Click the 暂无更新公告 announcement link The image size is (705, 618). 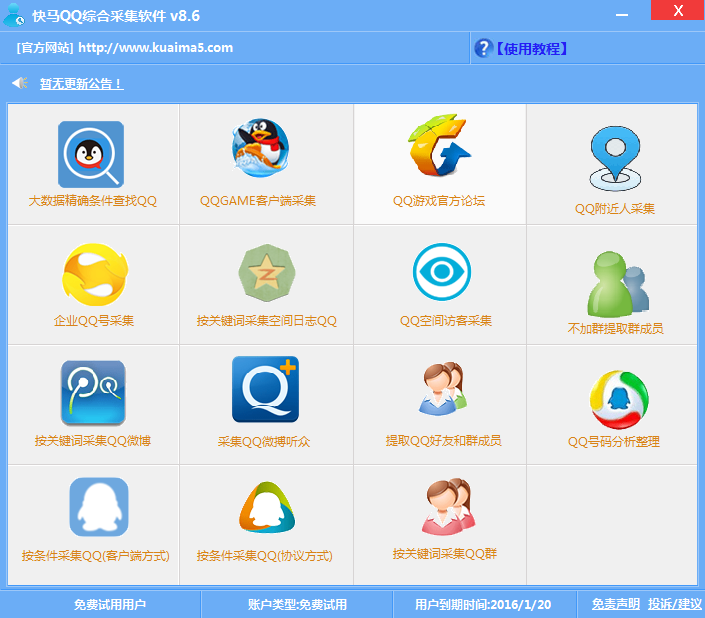(81, 84)
